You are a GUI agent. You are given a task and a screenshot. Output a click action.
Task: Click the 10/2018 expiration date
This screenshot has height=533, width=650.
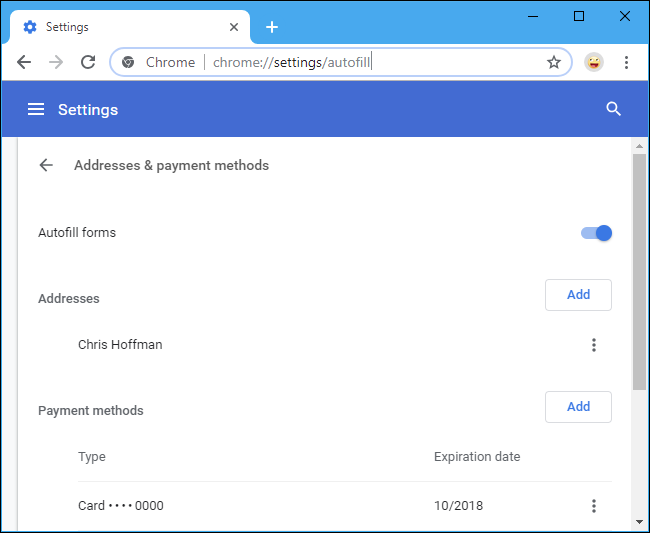(458, 506)
